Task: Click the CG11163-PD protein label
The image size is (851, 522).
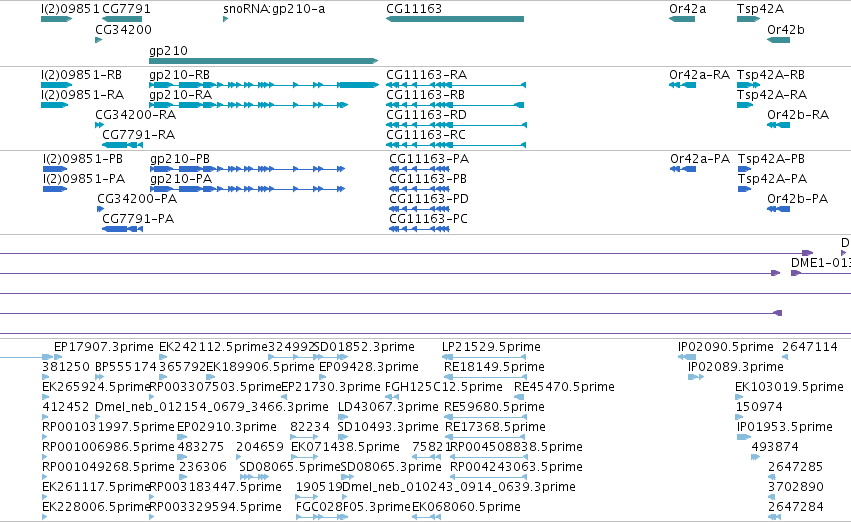Action: (429, 199)
